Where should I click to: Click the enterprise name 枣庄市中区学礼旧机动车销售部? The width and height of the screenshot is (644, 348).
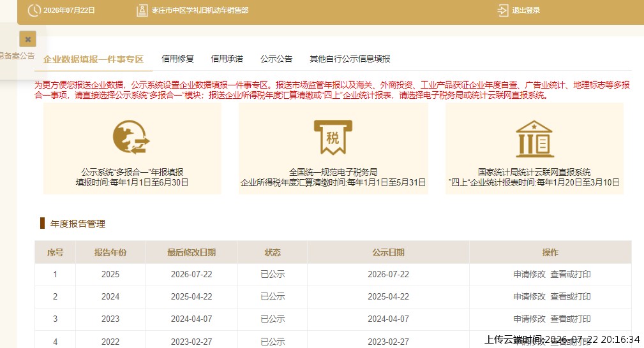[200, 10]
